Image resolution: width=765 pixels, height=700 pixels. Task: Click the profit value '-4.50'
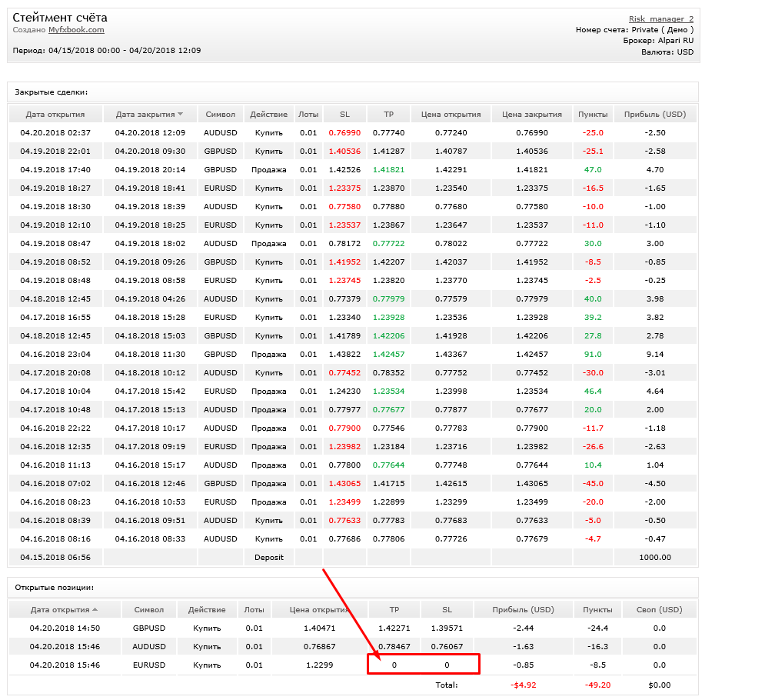tap(655, 484)
